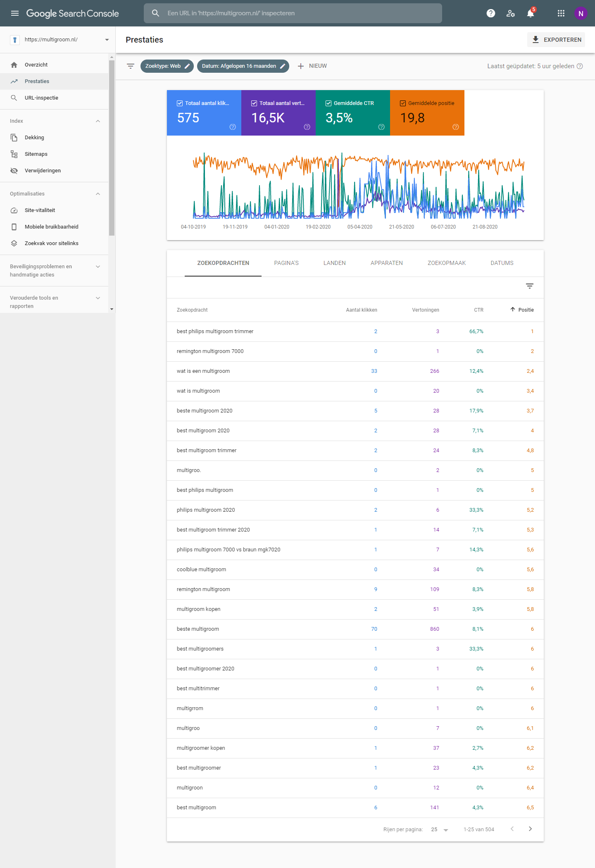Collapse the Index section
The width and height of the screenshot is (595, 868).
[98, 121]
